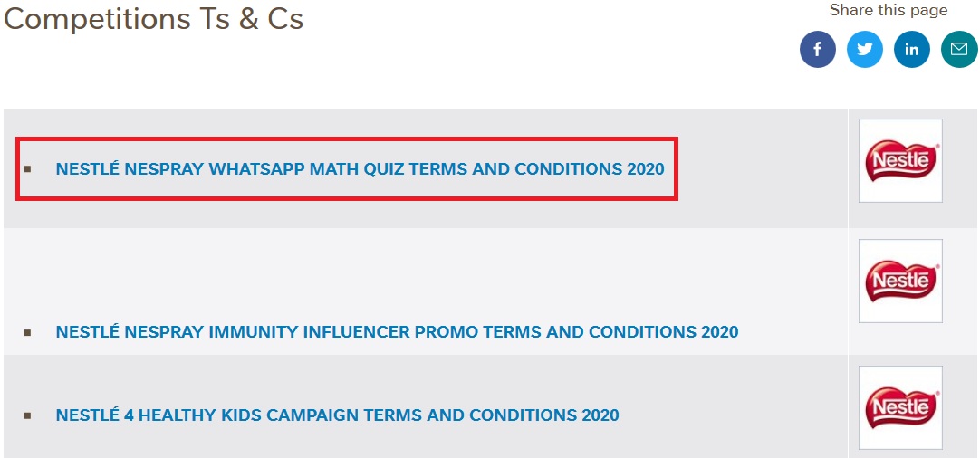
Task: Click empty area above Immunity Influencer link
Action: 397,272
